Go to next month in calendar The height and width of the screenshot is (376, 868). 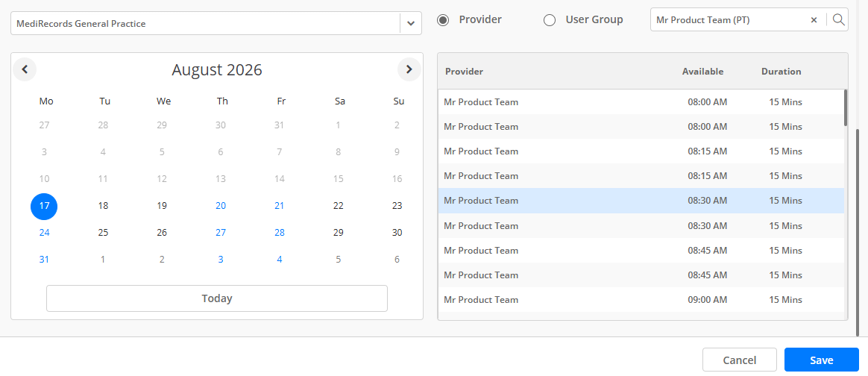coord(409,69)
